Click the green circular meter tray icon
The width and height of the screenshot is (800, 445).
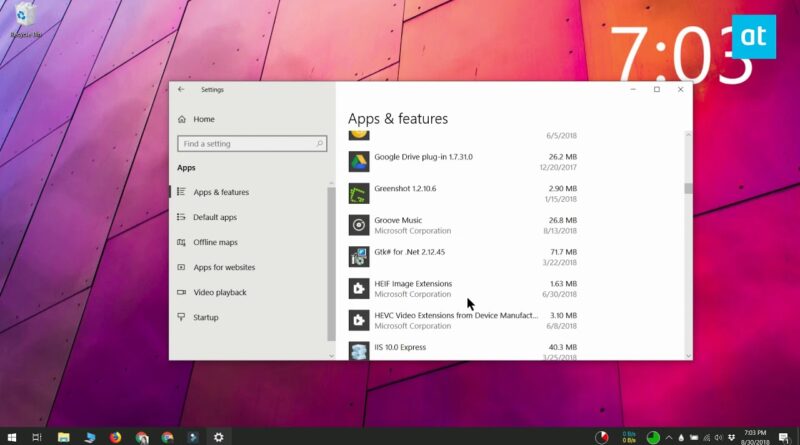click(x=653, y=437)
